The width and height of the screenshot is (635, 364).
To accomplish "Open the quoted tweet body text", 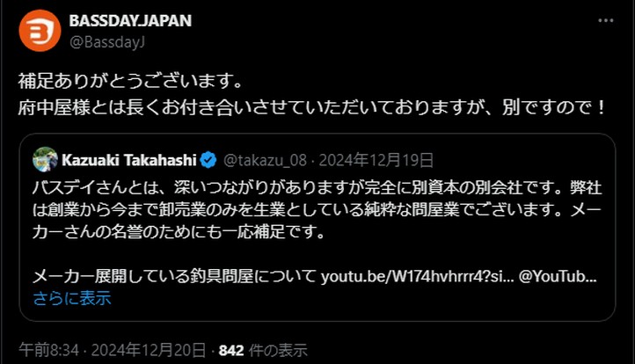I will 317,210.
